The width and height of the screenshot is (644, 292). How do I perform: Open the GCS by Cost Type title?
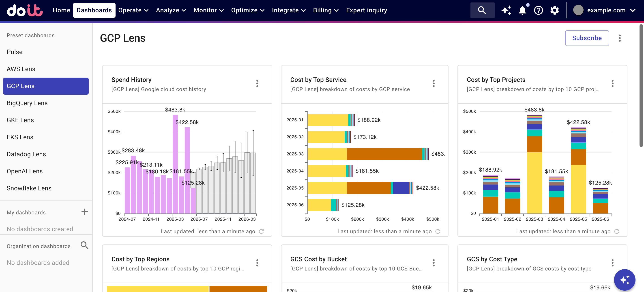point(492,259)
